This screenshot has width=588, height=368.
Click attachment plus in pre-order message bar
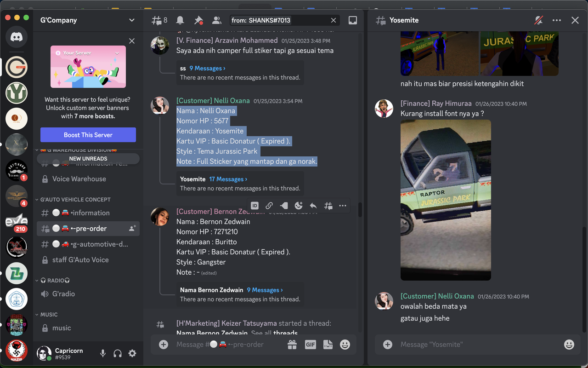coord(164,345)
